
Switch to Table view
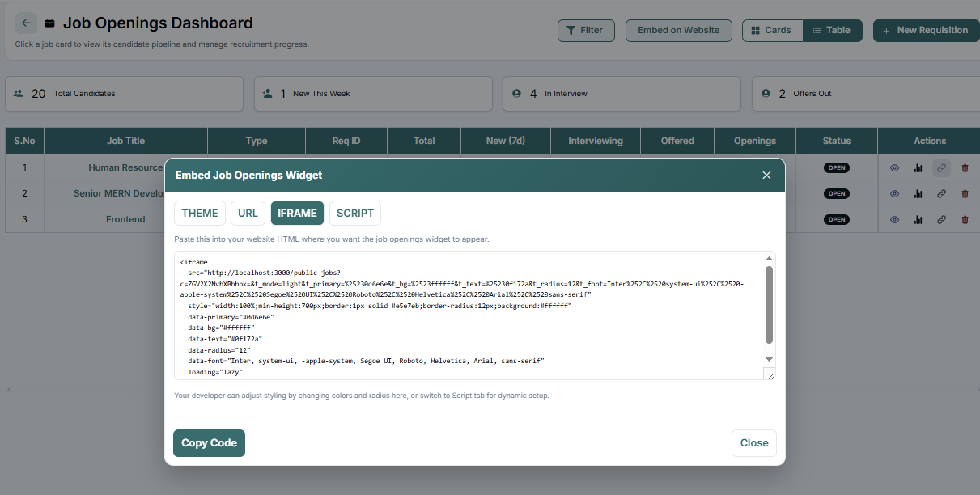point(832,31)
